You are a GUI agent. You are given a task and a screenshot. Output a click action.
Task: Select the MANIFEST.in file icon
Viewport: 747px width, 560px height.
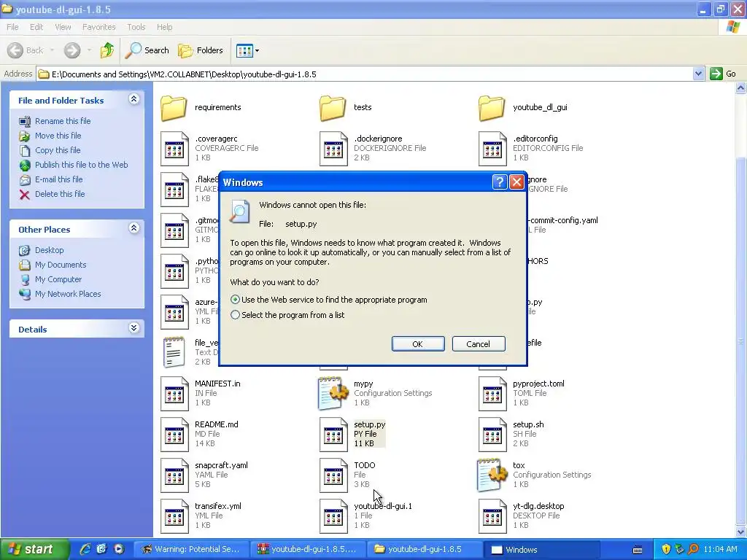[174, 393]
